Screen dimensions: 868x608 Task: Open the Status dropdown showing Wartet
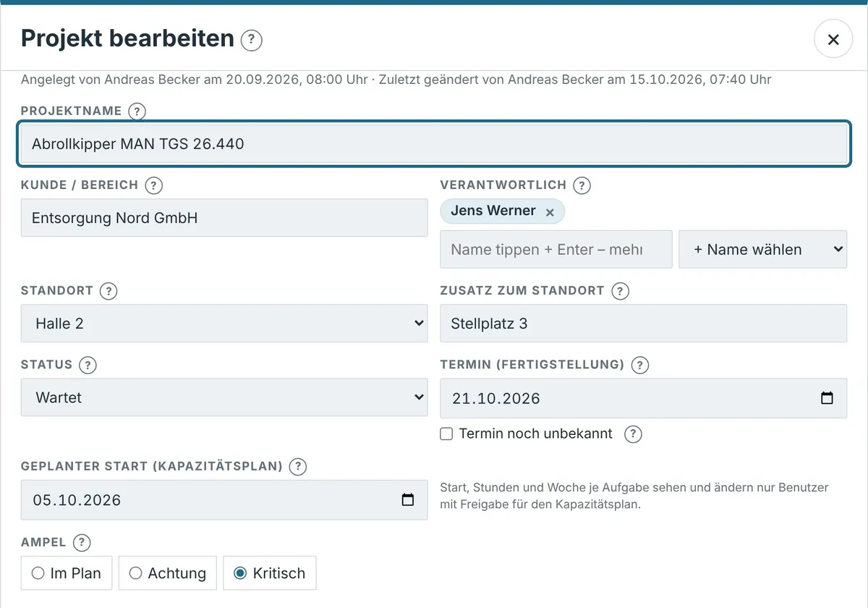point(224,397)
